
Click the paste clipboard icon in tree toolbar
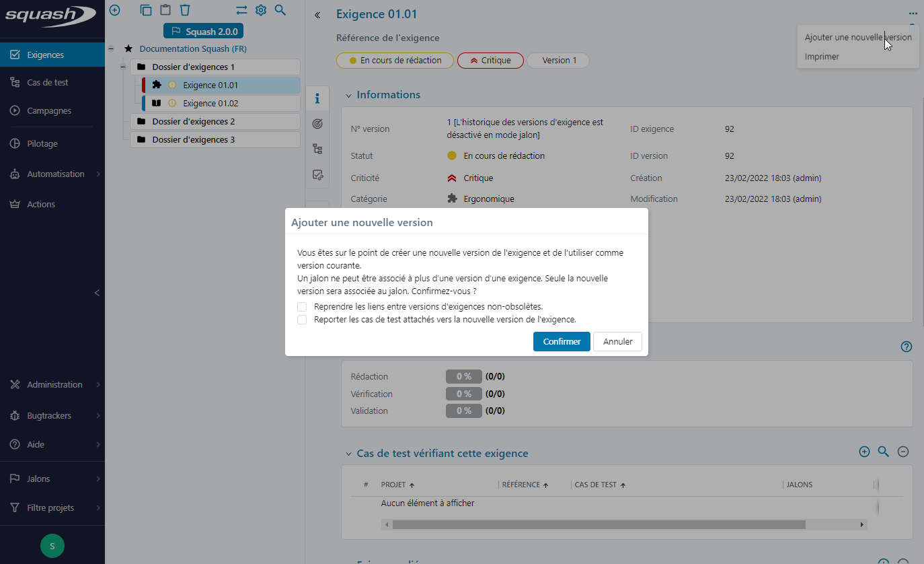click(165, 10)
